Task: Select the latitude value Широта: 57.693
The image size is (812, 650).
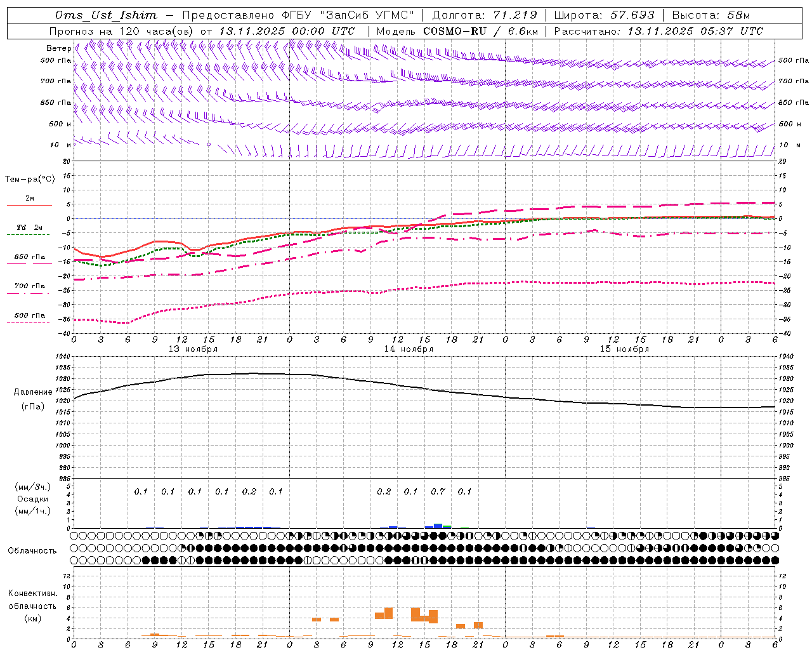Action: (x=605, y=15)
